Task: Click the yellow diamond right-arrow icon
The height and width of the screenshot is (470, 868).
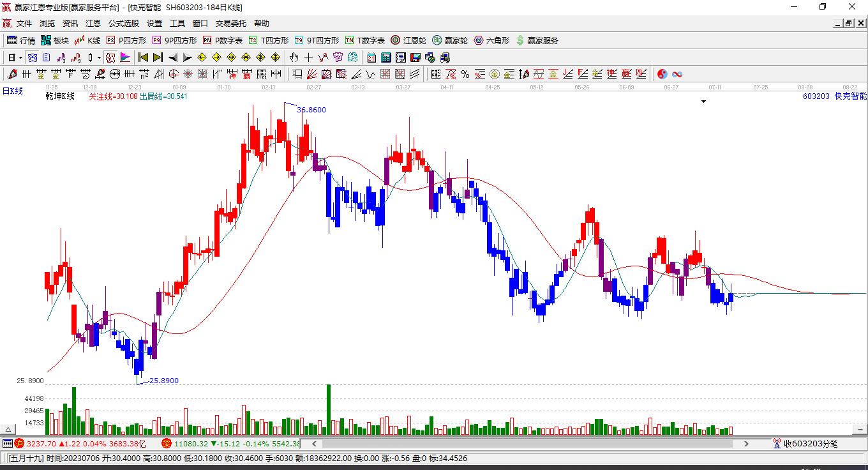Action: click(x=216, y=57)
